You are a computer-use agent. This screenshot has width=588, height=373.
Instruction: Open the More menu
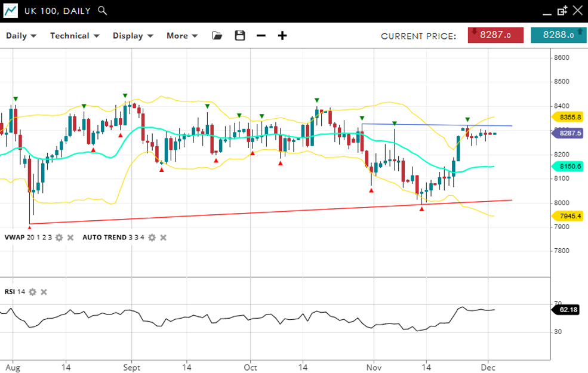pyautogui.click(x=181, y=36)
